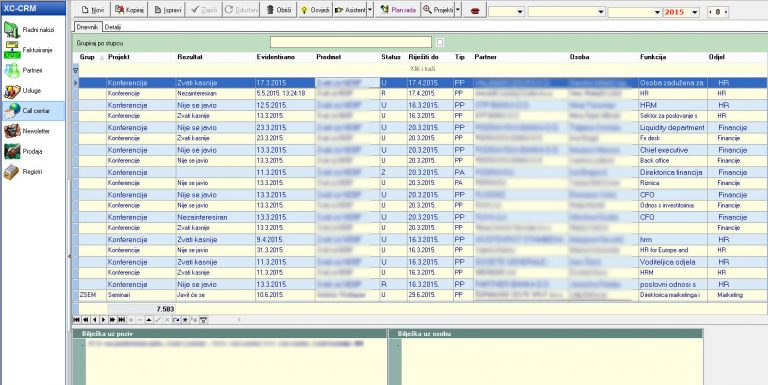
Task: Expand the Projekti button dropdown arrow
Action: (458, 10)
